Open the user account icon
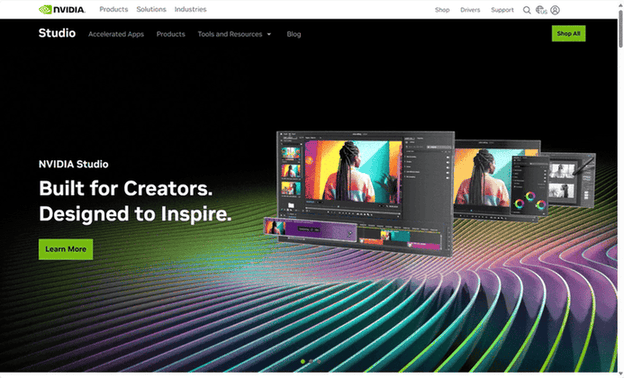The image size is (624, 378). coord(555,10)
